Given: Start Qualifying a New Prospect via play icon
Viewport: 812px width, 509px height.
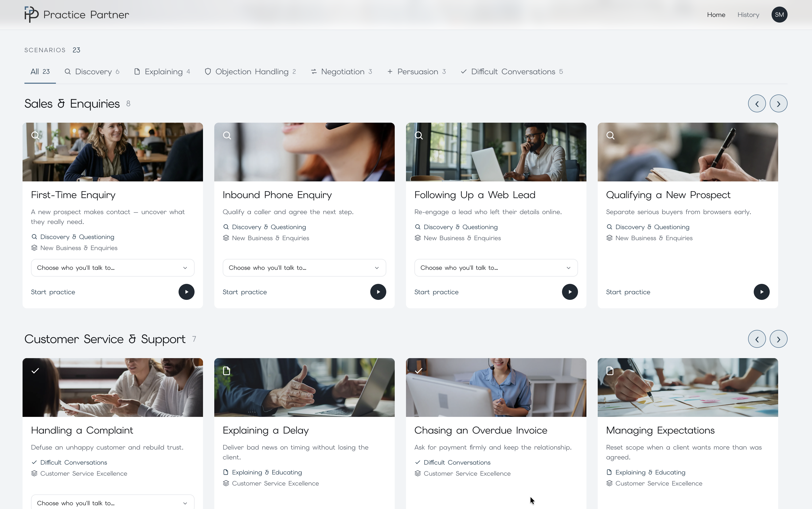Looking at the screenshot, I should point(761,292).
